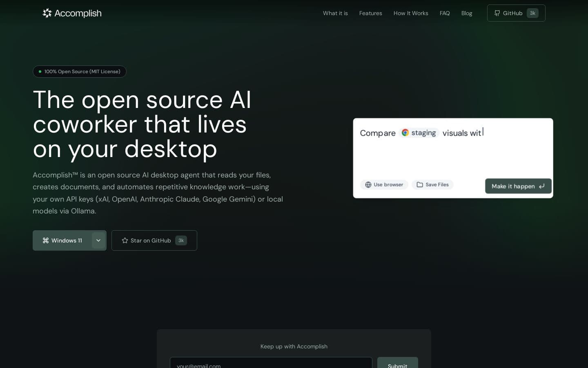588x368 pixels.
Task: Click the star icon beside Star on GitHub
Action: (x=125, y=240)
